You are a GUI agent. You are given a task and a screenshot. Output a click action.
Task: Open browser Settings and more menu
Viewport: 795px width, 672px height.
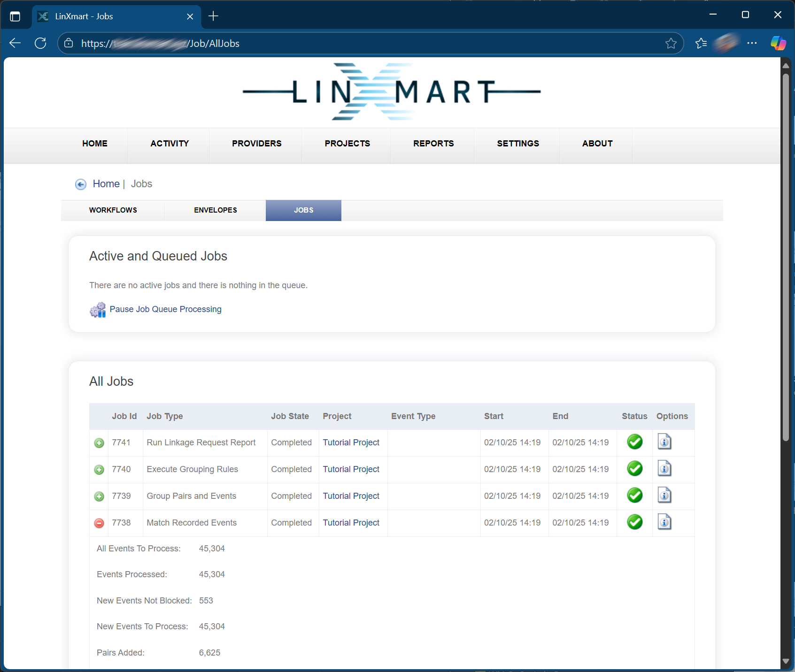pos(752,44)
